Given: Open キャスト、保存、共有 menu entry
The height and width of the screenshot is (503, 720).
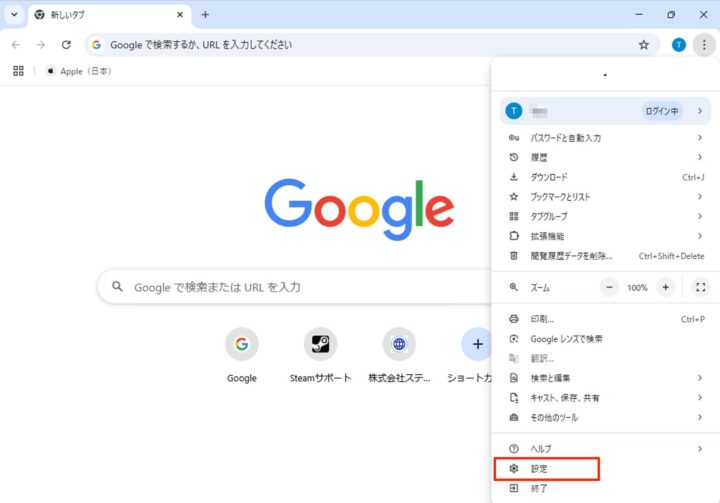Looking at the screenshot, I should (605, 398).
